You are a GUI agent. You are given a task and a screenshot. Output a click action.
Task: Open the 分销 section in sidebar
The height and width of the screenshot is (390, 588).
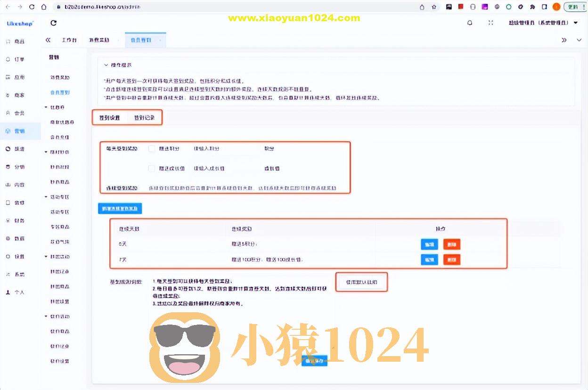19,166
